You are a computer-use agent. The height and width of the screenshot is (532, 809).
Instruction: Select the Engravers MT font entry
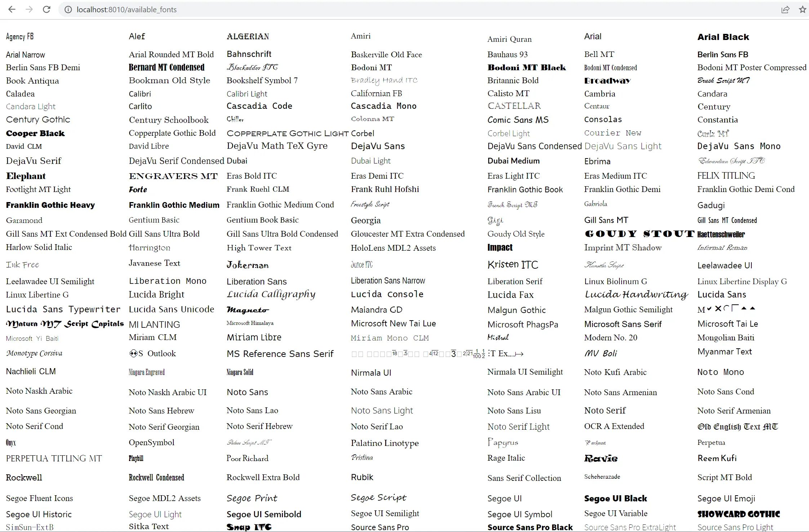173,176
